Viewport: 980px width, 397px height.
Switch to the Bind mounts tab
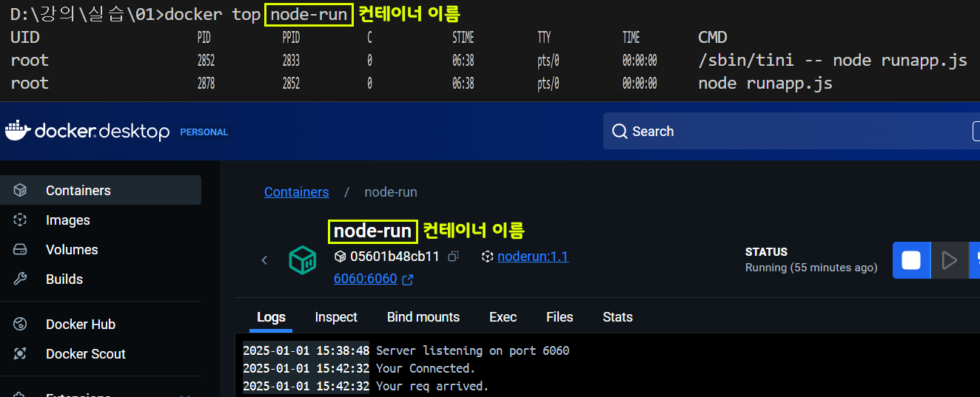point(423,317)
